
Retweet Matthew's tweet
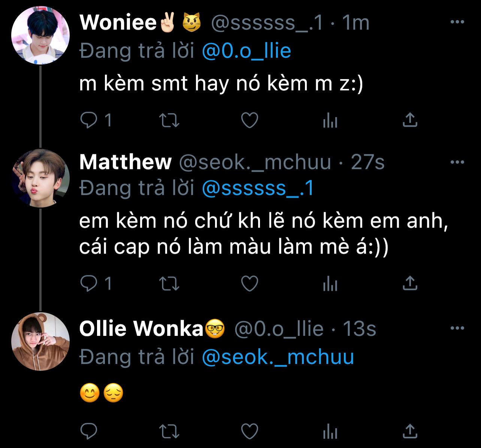pos(169,283)
